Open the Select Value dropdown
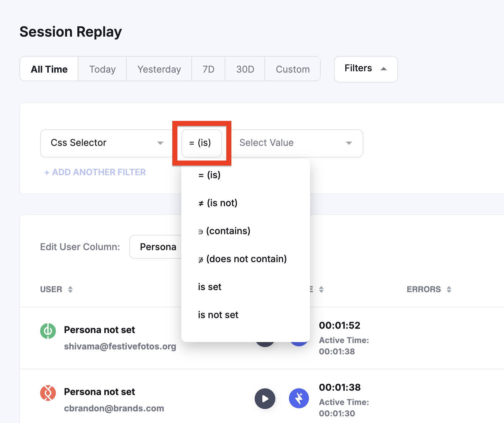 pos(296,143)
